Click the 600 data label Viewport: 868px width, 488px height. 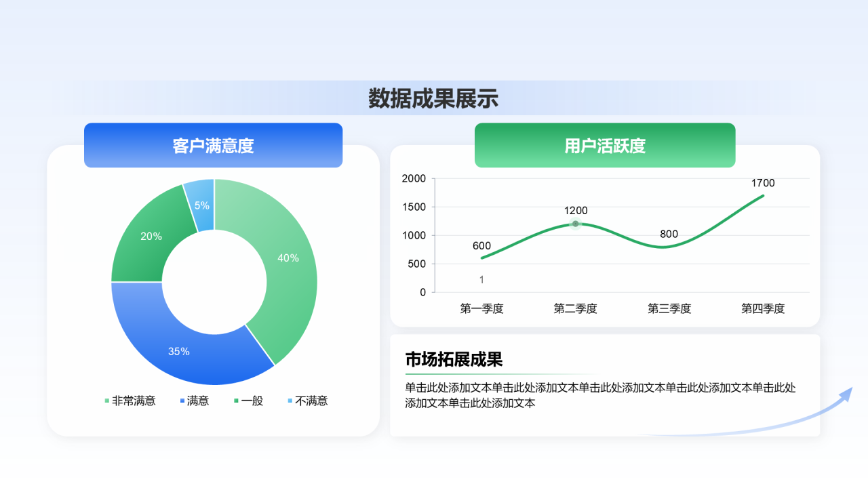[481, 246]
